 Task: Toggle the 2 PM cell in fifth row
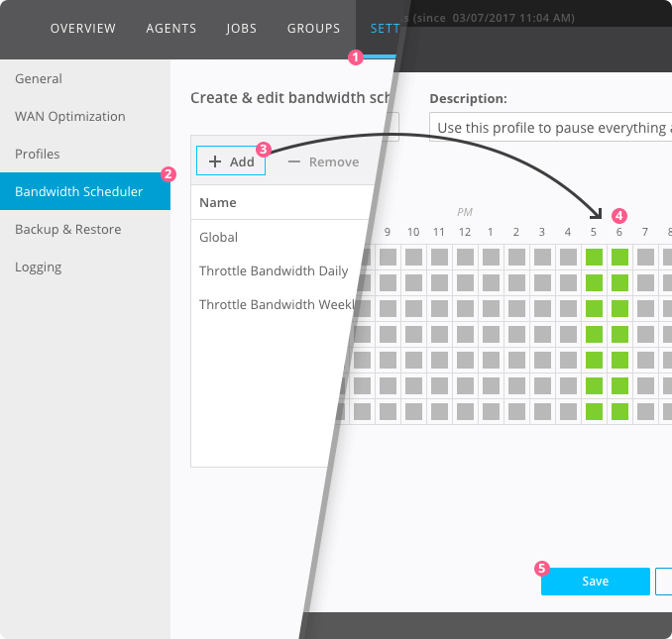pyautogui.click(x=516, y=361)
